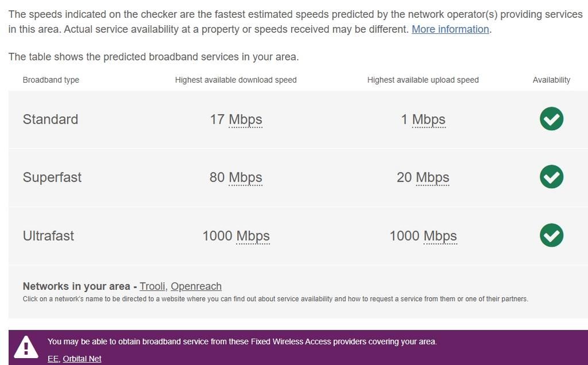This screenshot has width=588, height=365.
Task: Click the Availability column header
Action: (x=551, y=80)
